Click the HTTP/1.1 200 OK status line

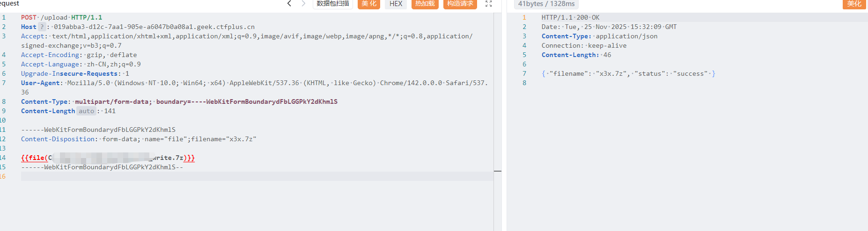570,17
